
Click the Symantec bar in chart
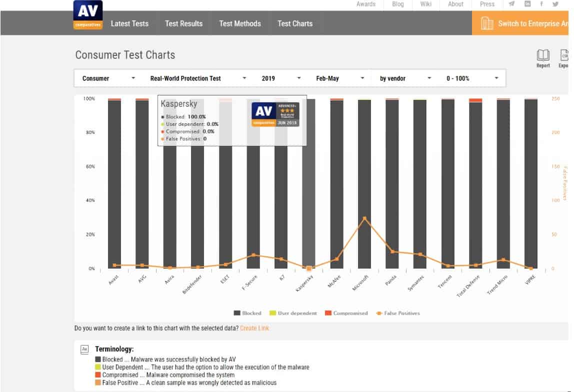tap(420, 184)
